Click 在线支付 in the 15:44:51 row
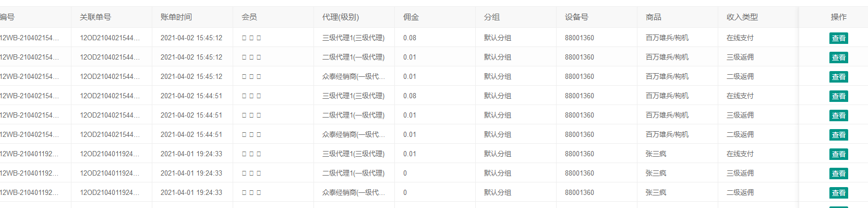This screenshot has width=868, height=208. point(740,96)
